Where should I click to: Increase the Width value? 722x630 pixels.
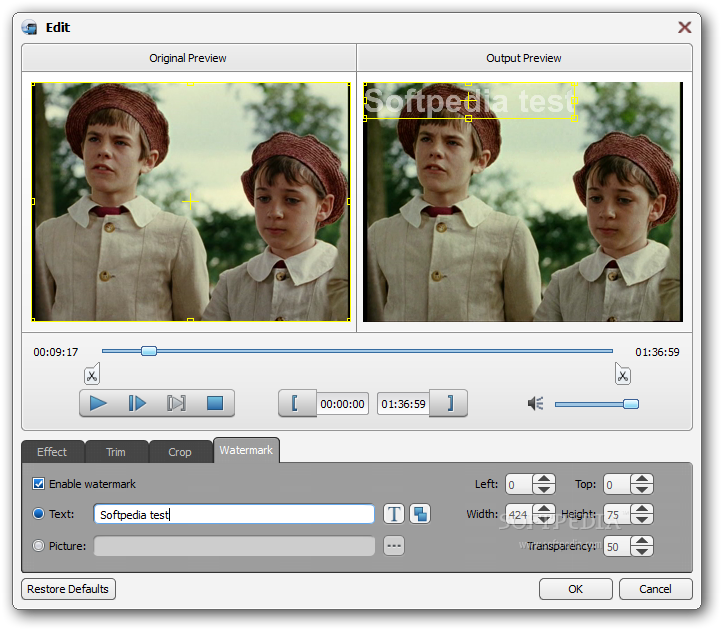click(544, 509)
